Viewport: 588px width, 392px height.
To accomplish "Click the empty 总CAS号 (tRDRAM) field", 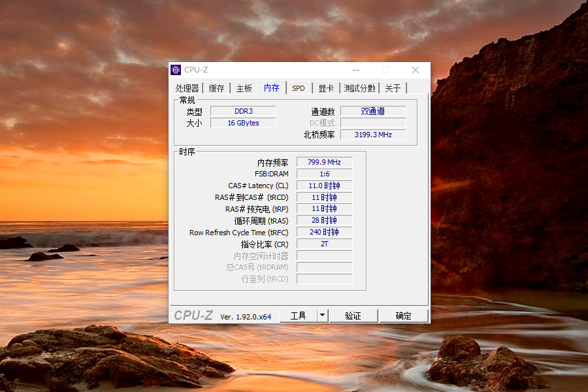I will tap(324, 267).
